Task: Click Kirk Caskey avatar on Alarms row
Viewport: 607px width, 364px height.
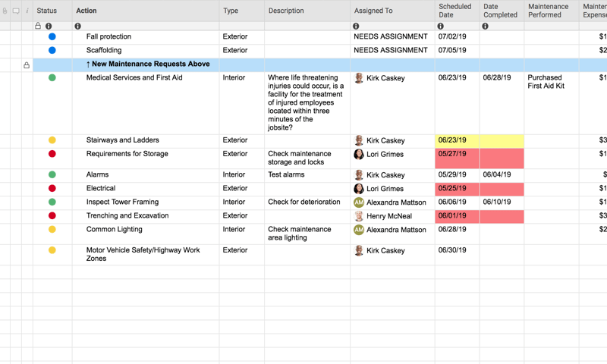Action: pyautogui.click(x=359, y=175)
